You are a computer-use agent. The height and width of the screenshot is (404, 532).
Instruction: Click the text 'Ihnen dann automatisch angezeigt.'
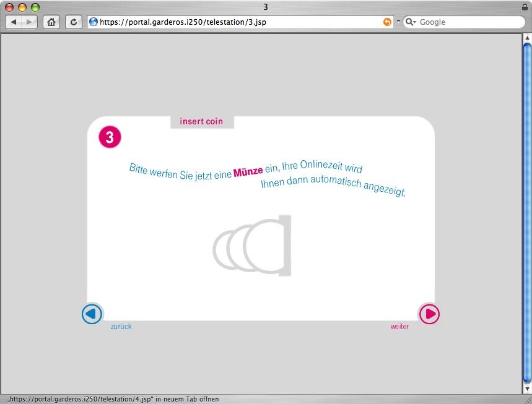coord(333,185)
